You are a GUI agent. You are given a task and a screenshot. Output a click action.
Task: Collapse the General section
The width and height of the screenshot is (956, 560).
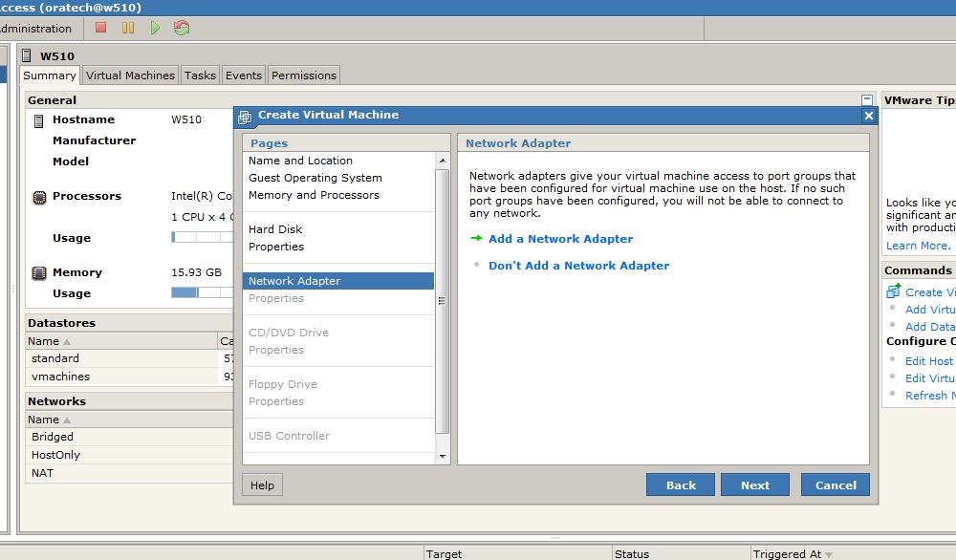pyautogui.click(x=866, y=98)
